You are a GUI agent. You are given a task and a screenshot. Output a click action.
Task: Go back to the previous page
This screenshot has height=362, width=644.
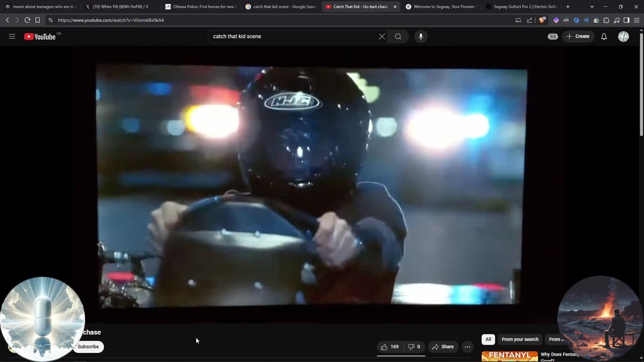click(7, 20)
